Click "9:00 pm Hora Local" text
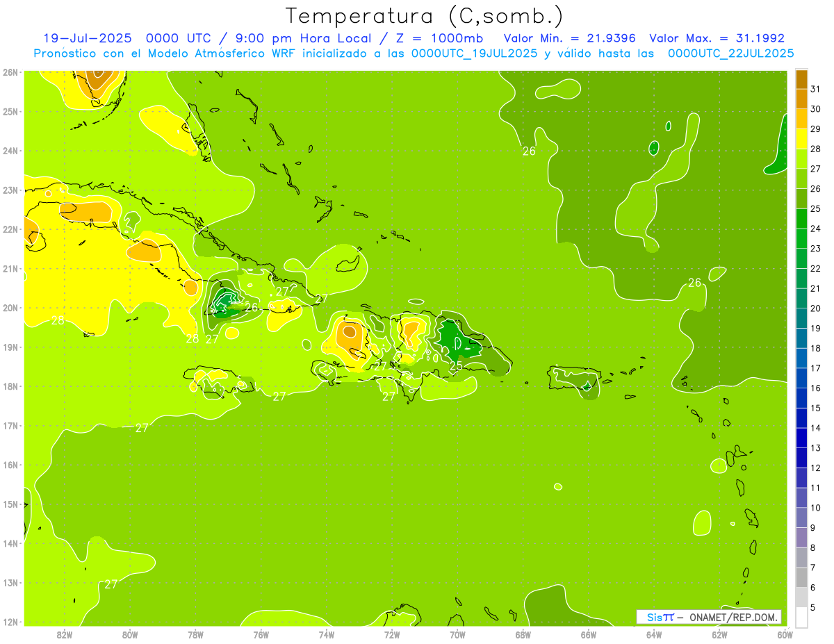This screenshot has width=834, height=644. [302, 38]
